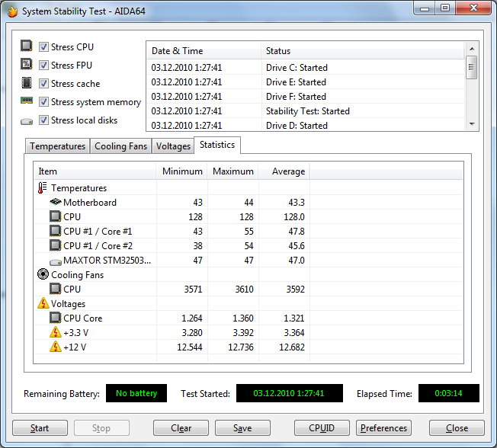Click the AIDA64 flame icon in title bar
The image size is (497, 448).
pyautogui.click(x=12, y=11)
